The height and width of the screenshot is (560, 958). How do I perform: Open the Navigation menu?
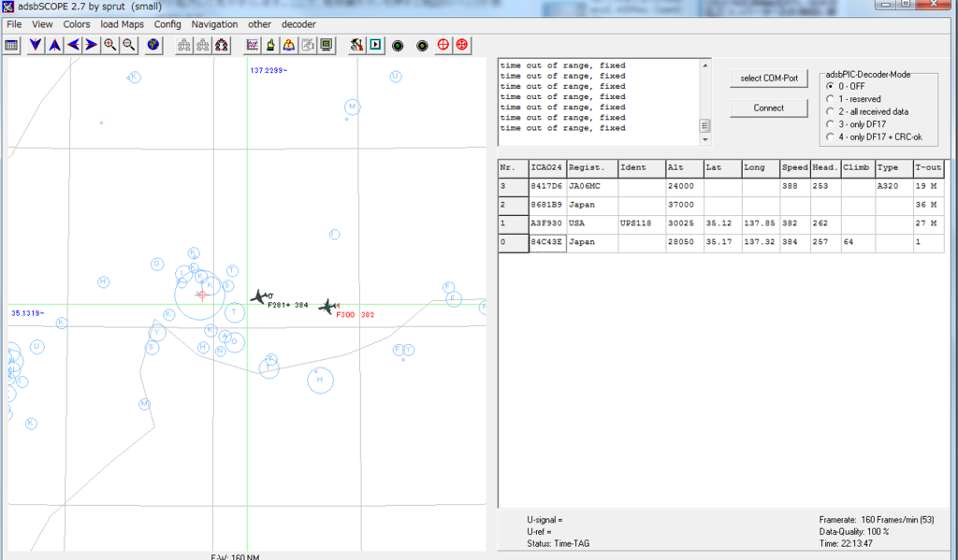(x=214, y=24)
